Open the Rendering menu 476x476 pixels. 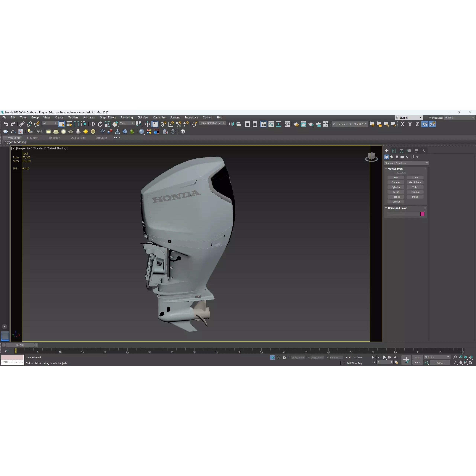pos(127,118)
